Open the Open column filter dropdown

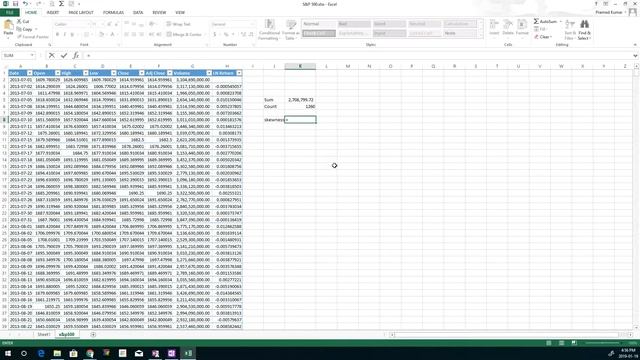coord(58,73)
